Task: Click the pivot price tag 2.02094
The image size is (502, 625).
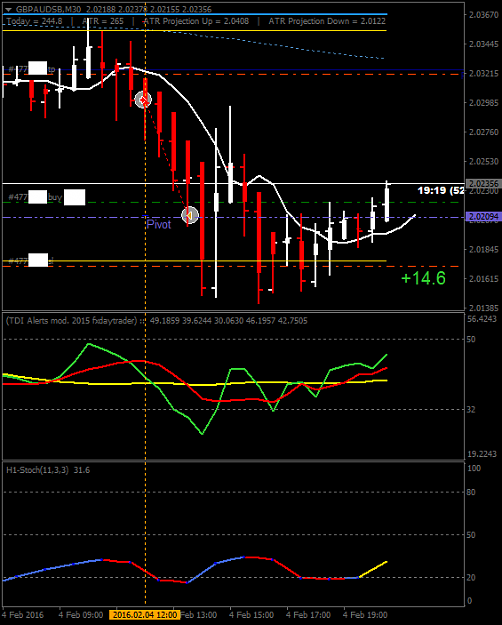Action: point(484,217)
